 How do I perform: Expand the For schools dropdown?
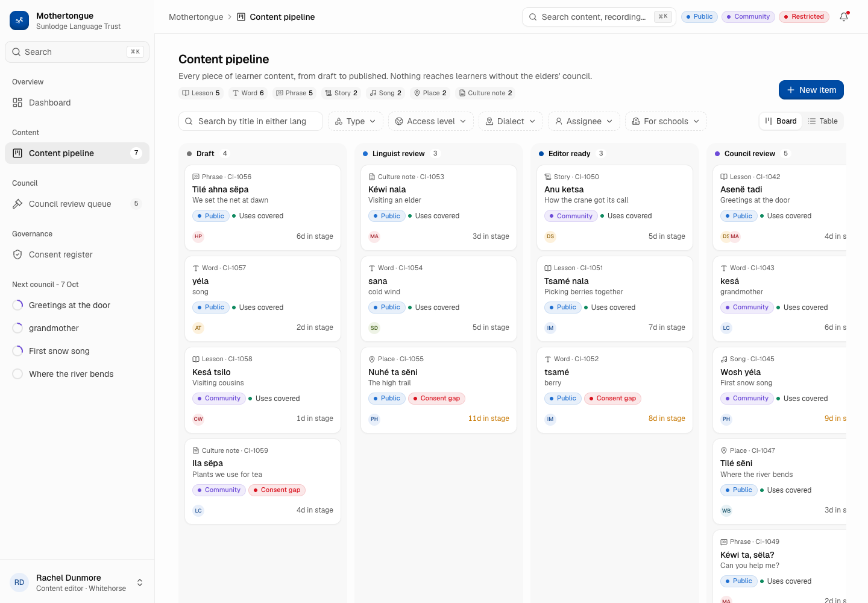point(666,121)
